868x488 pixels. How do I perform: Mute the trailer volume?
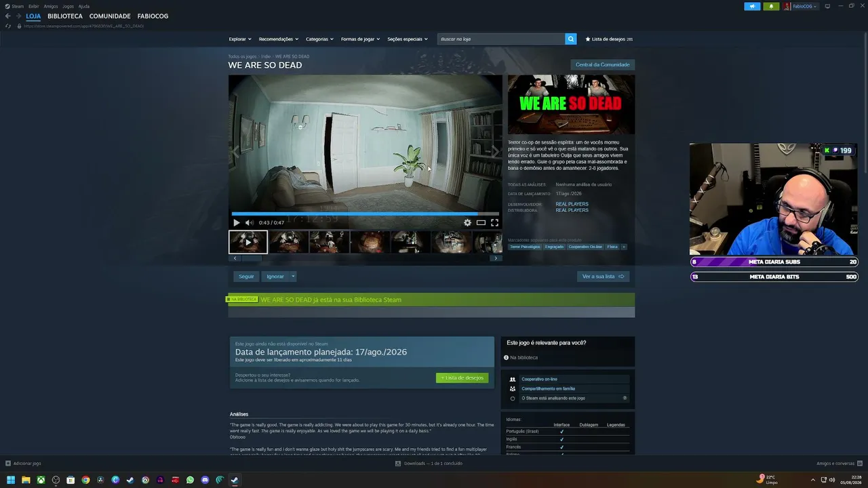point(249,222)
